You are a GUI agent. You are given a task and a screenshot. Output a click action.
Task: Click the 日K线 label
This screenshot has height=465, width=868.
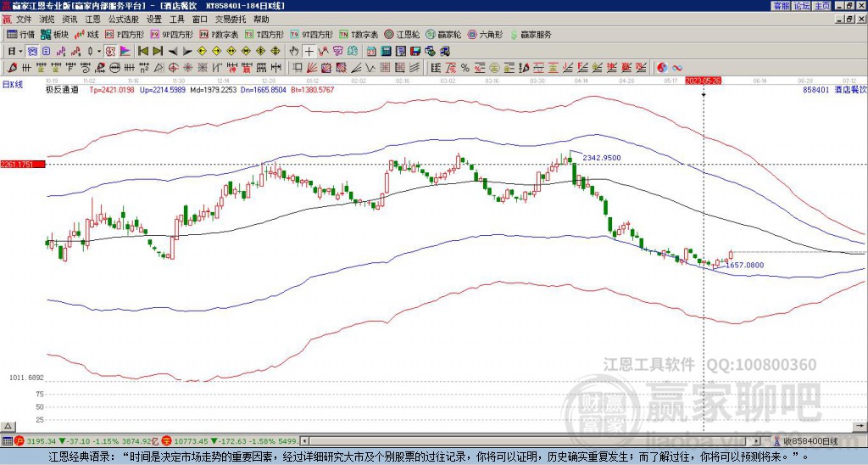pyautogui.click(x=14, y=84)
